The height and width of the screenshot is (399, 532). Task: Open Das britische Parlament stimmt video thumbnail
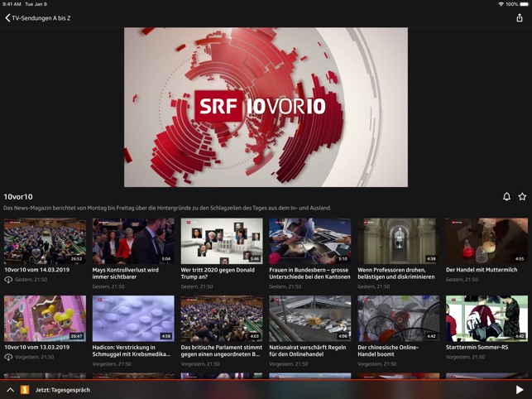pyautogui.click(x=222, y=319)
